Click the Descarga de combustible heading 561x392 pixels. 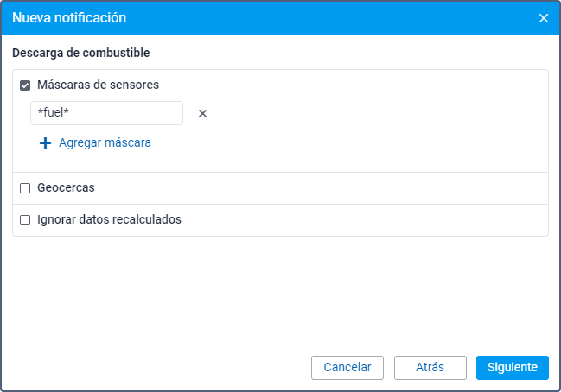pyautogui.click(x=81, y=54)
